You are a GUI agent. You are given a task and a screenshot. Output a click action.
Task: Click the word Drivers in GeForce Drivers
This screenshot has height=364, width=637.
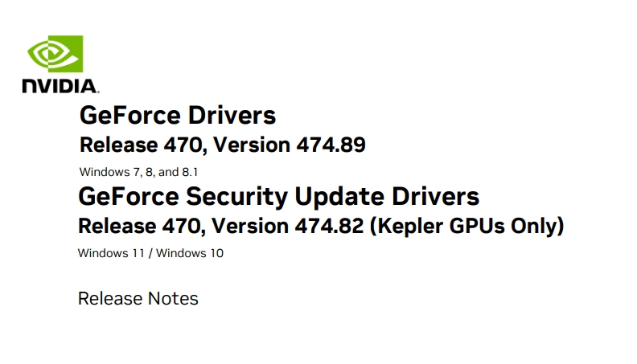[x=232, y=115]
